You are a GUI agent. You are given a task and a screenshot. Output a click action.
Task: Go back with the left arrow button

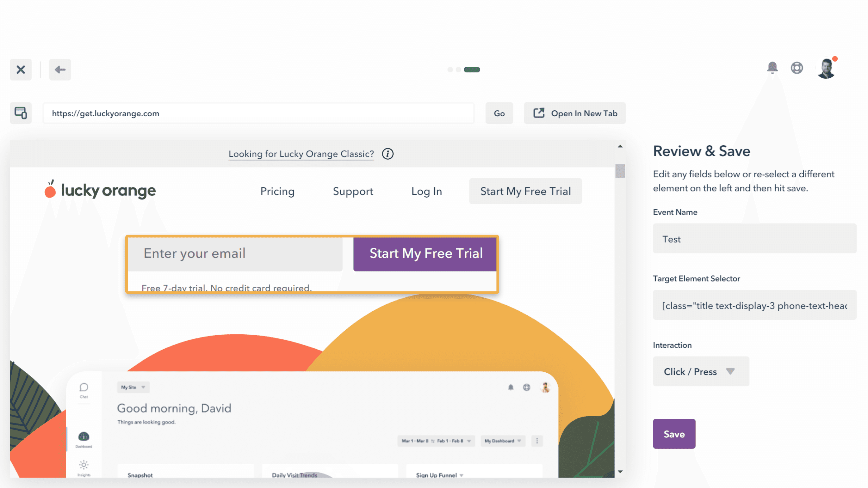click(60, 69)
